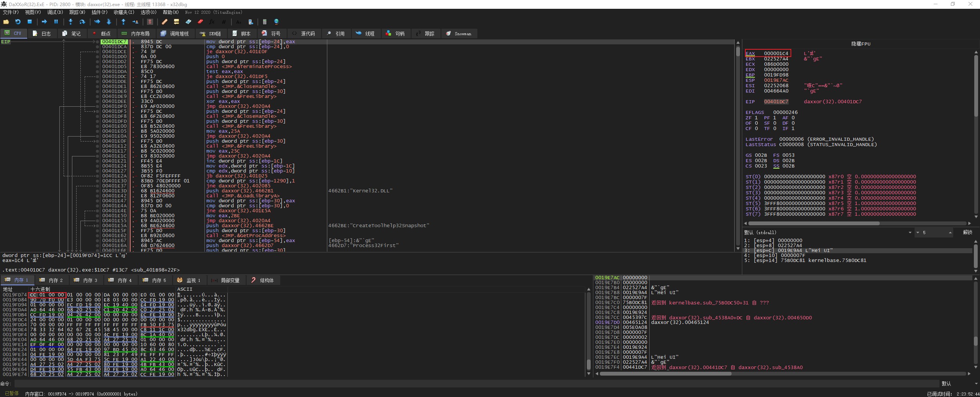Toggle the 解锁 lock on arguments panel
Image resolution: width=980 pixels, height=397 pixels.
click(x=967, y=233)
